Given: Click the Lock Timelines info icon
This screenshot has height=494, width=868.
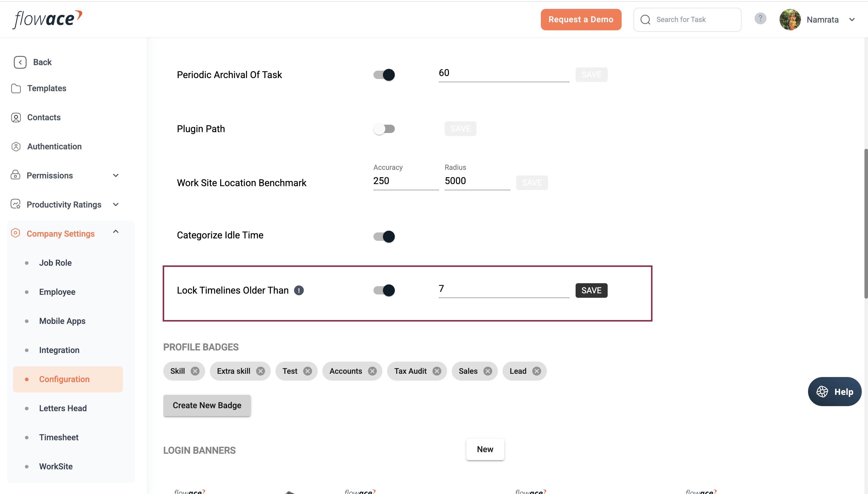Looking at the screenshot, I should click(x=299, y=290).
